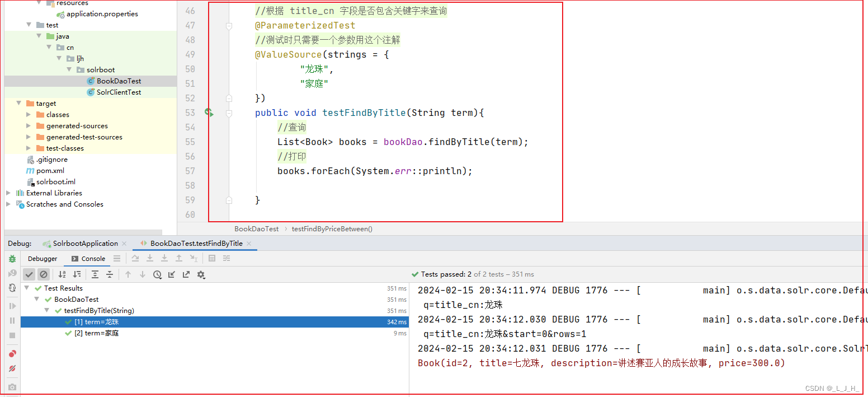Click the Tests passed progress summary
This screenshot has width=868, height=397.
(473, 274)
